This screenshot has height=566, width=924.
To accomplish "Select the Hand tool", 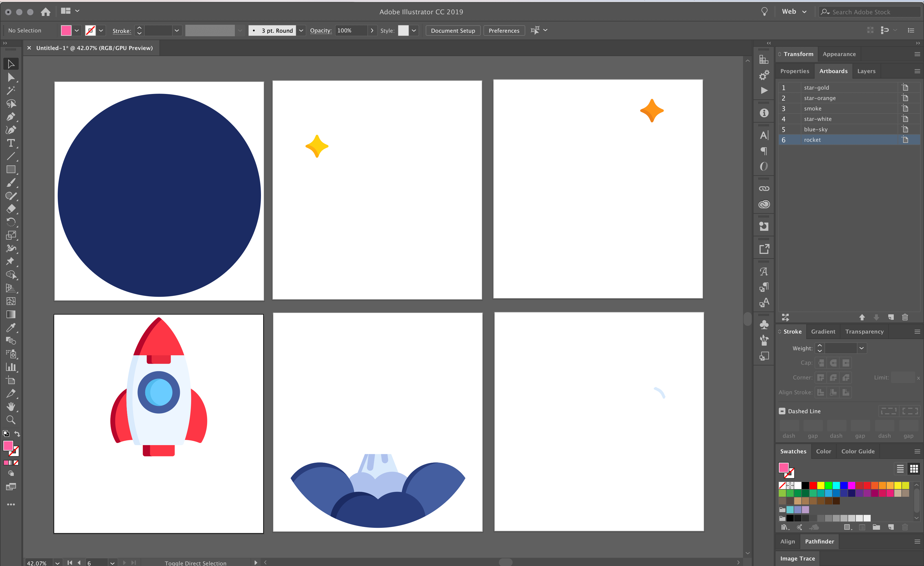I will point(11,406).
